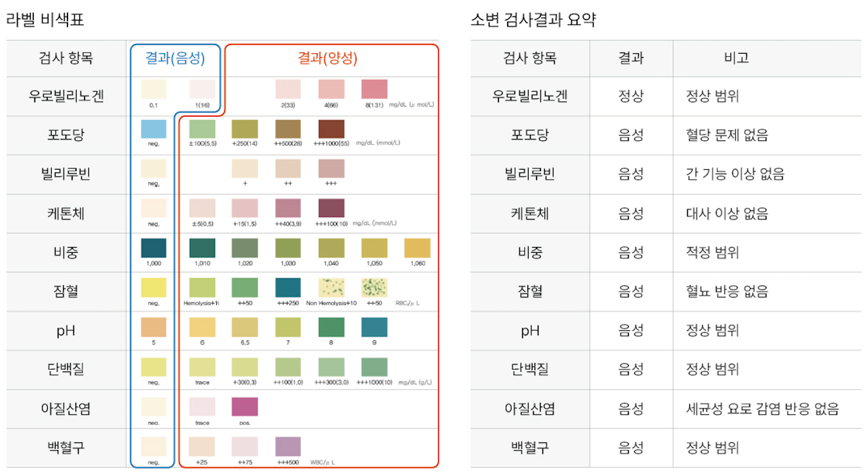
Task: Select the protein neg. swatch
Action: click(154, 367)
